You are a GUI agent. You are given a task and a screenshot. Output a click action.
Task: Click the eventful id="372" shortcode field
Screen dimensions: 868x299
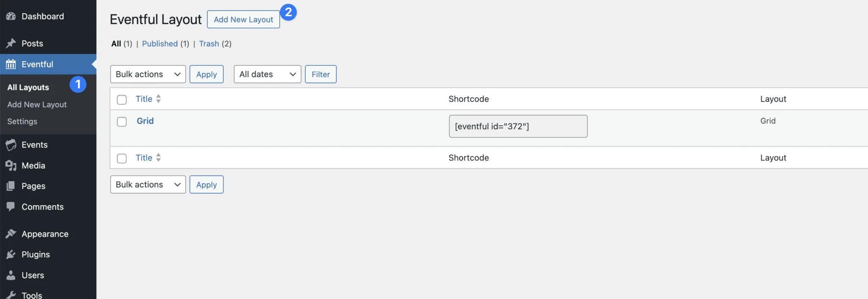tap(518, 126)
